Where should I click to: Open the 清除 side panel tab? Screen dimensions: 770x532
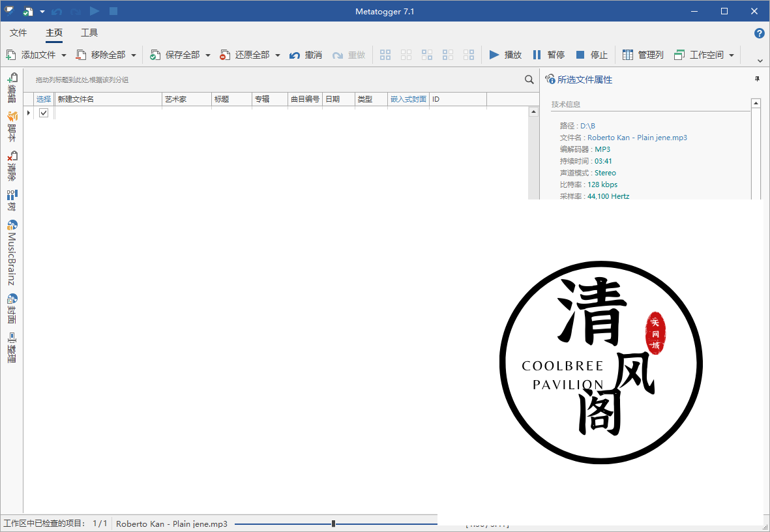pos(12,166)
